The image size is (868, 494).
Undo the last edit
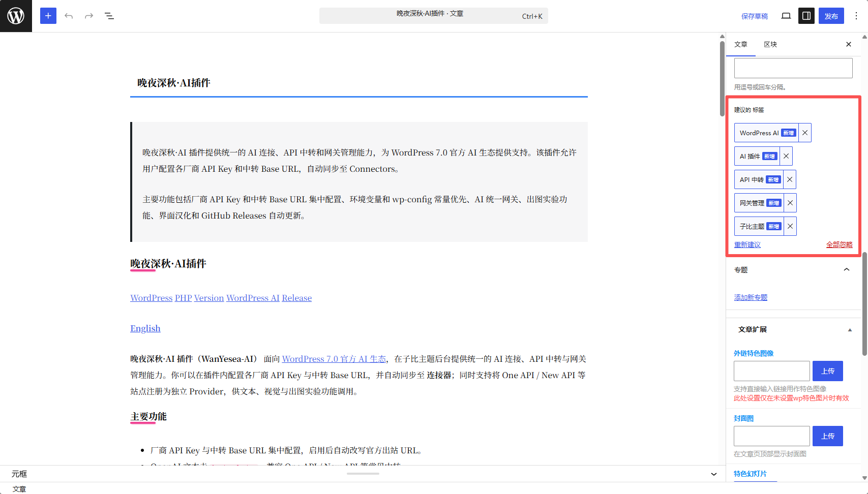(x=69, y=16)
